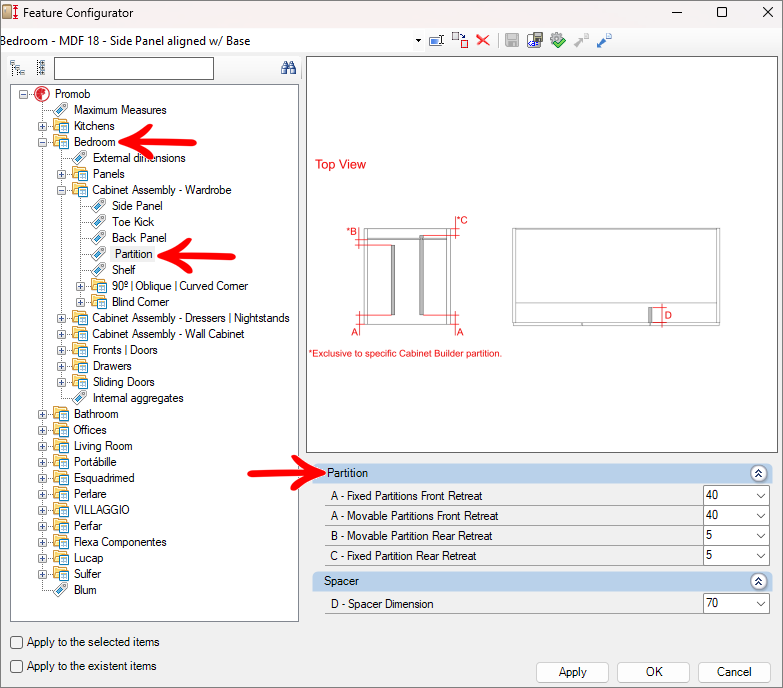Open Fixed Partitions Front Retreat dropdown

coord(761,496)
